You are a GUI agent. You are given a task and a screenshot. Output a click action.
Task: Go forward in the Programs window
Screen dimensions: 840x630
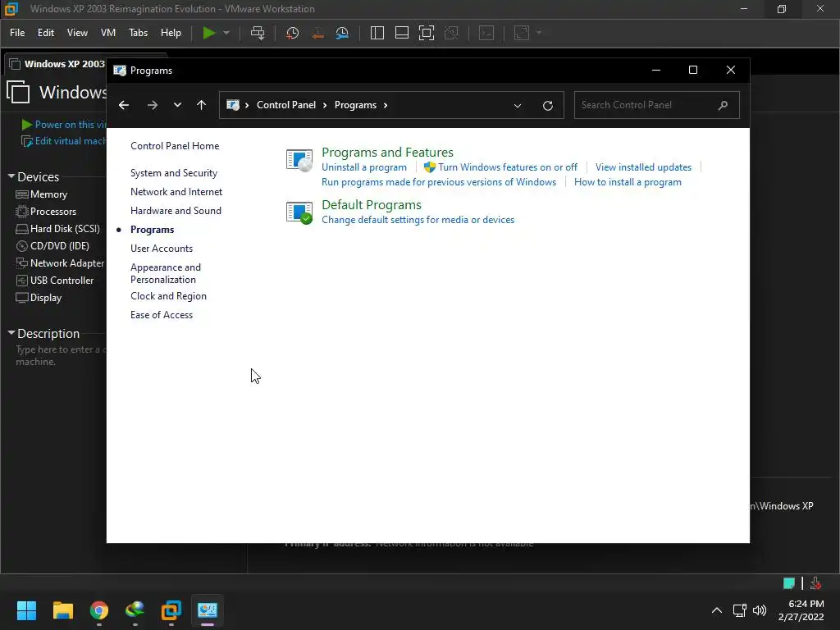(152, 105)
